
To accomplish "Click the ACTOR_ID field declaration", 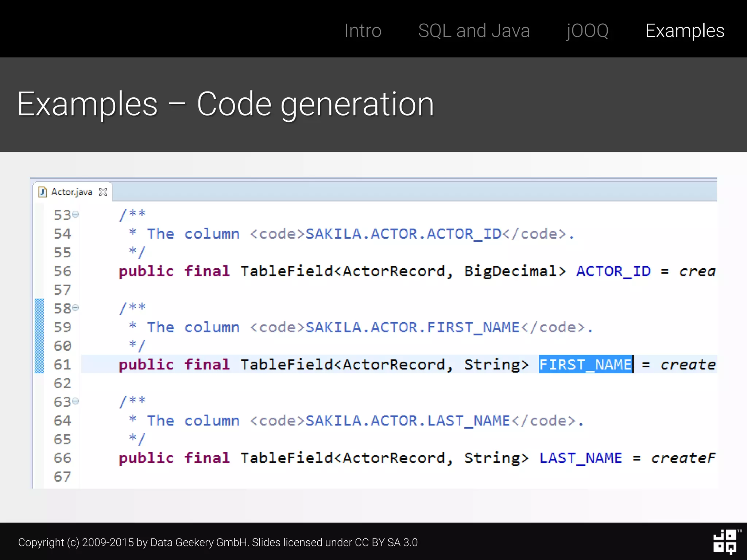I will tap(613, 271).
